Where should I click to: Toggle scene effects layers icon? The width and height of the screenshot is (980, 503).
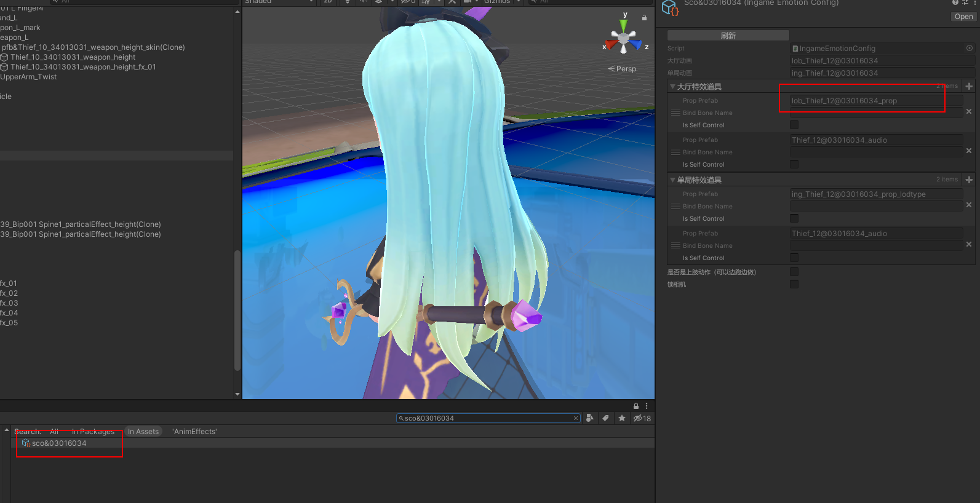pos(378,2)
